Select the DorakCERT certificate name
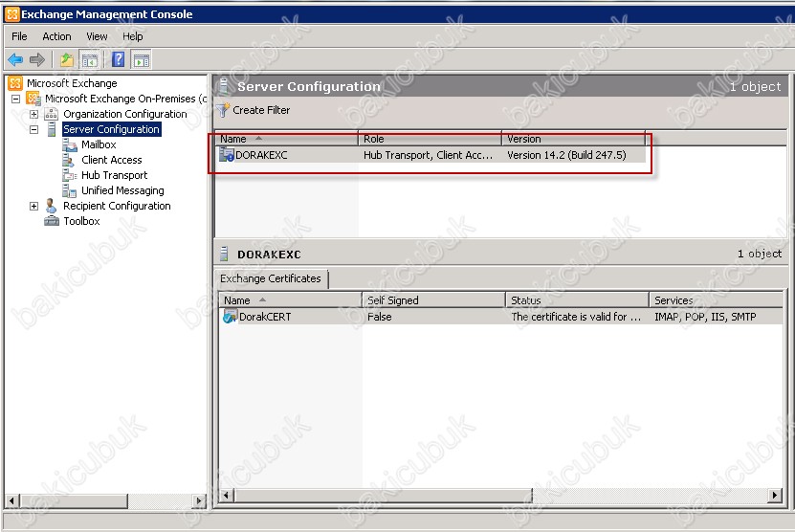This screenshot has height=532, width=795. point(265,317)
